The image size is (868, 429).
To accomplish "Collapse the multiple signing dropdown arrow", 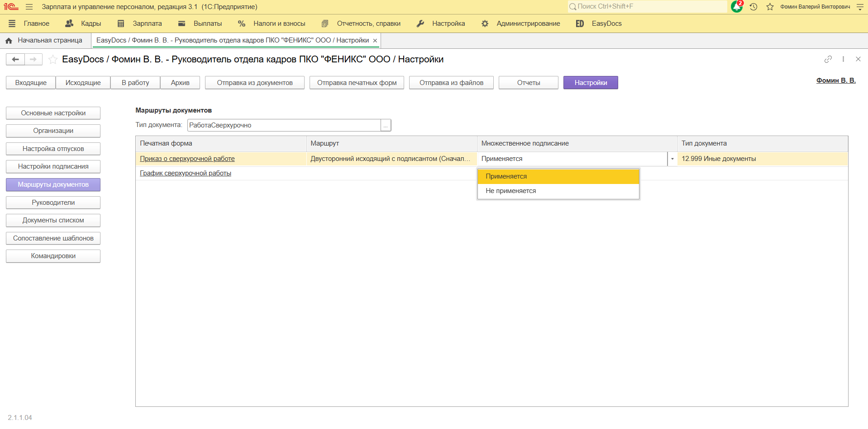I will (672, 159).
